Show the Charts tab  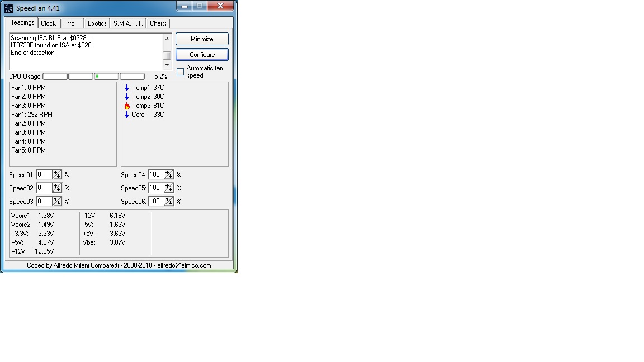point(158,23)
